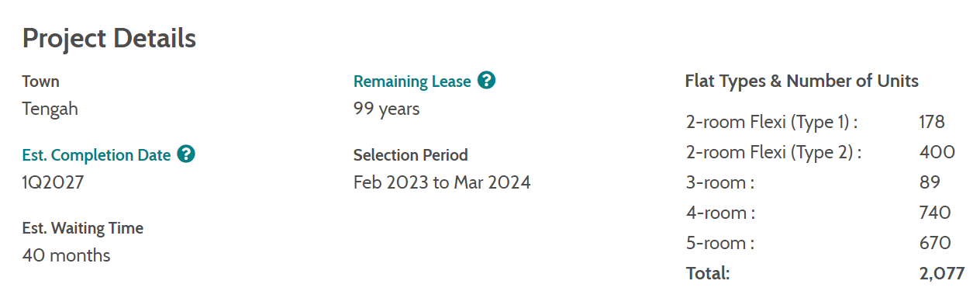Viewport: 980px width, 298px height.
Task: Click the 2-room Flexi (Type 2) row label
Action: pyautogui.click(x=774, y=153)
